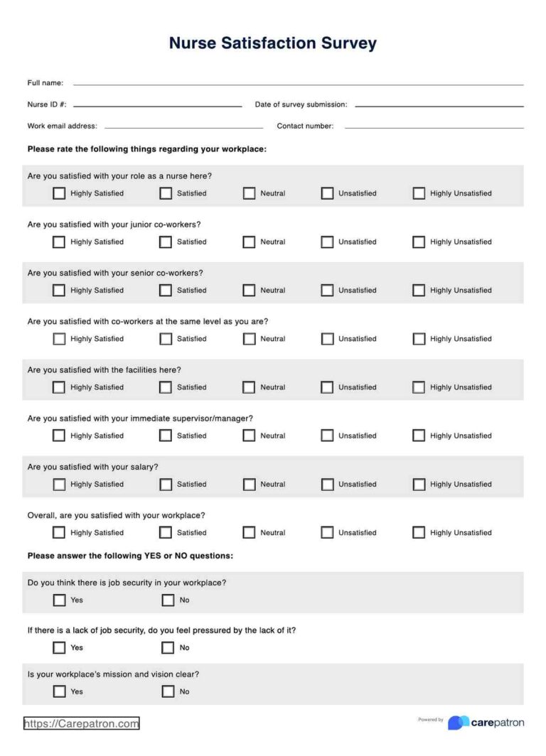Viewport: 546px width, 756px height.
Task: Check Highly Satisfied for overall workplace question
Action: pyautogui.click(x=59, y=533)
